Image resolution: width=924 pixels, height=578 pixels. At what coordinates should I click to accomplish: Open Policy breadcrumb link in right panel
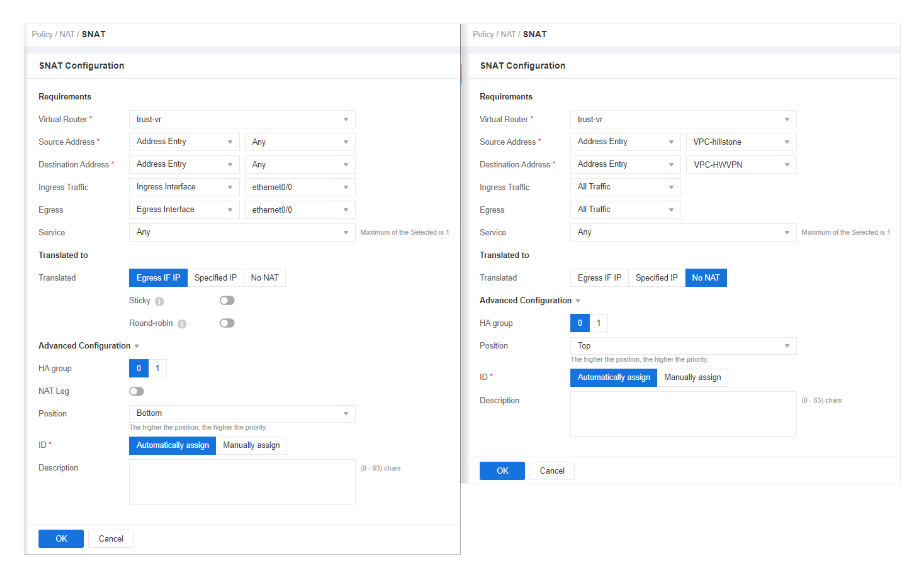(x=483, y=34)
